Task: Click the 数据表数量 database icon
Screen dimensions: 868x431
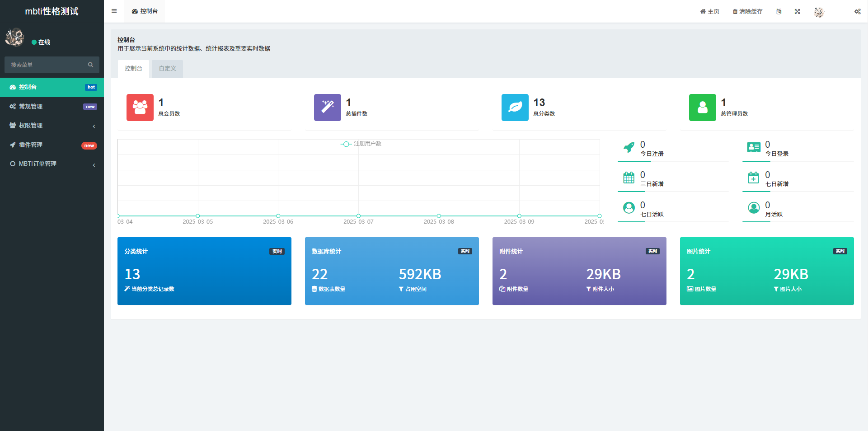Action: point(314,289)
